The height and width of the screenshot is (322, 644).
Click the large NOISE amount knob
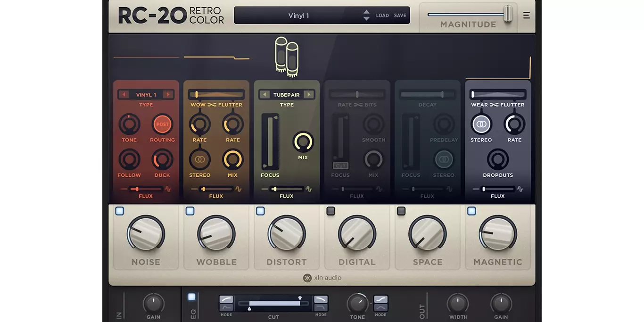click(x=146, y=233)
